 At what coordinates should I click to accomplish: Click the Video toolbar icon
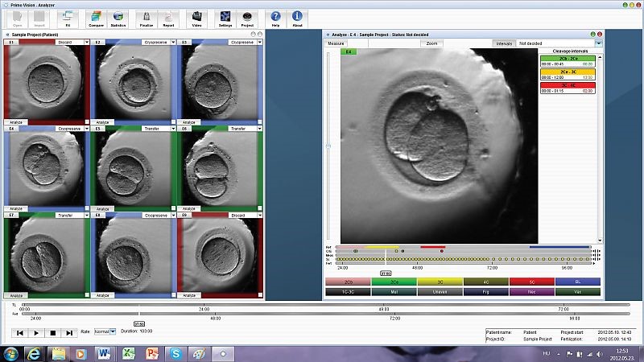click(196, 19)
